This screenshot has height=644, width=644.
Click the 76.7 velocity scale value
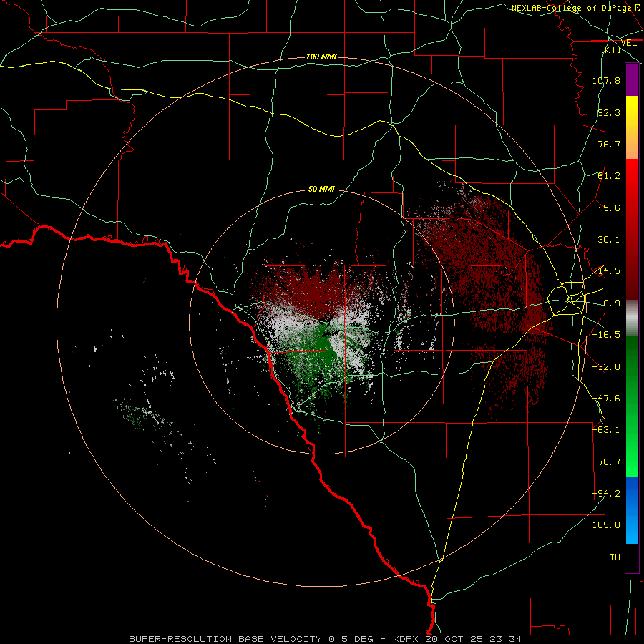609,144
